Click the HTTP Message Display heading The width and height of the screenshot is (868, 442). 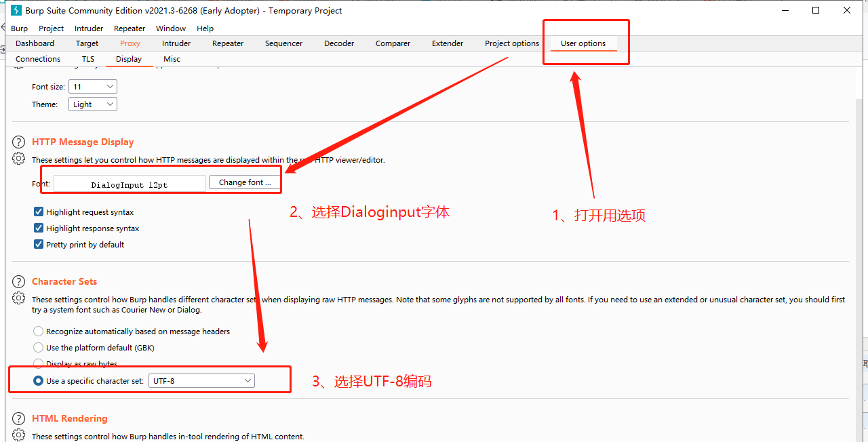(83, 142)
